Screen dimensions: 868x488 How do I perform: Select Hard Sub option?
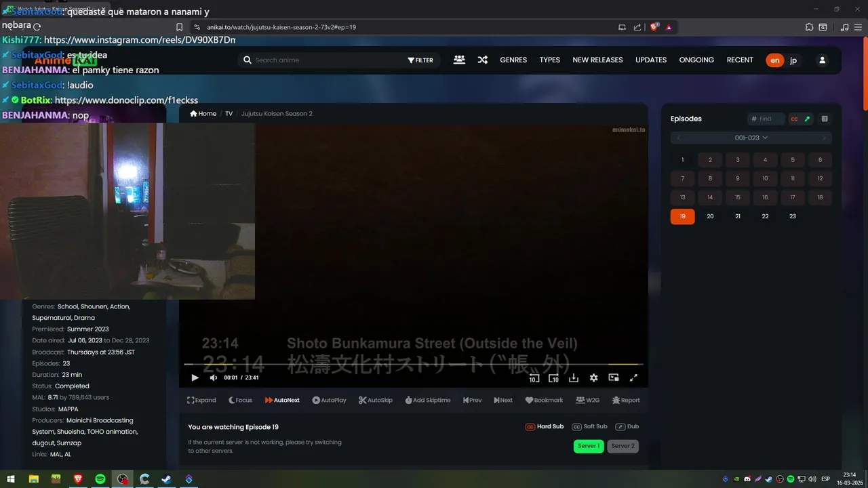[545, 426]
